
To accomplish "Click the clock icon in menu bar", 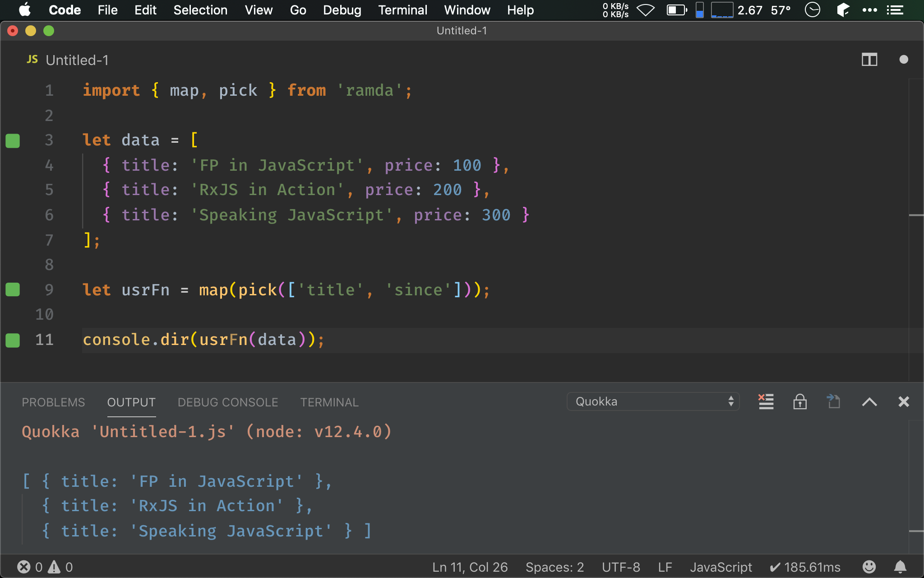I will [812, 10].
